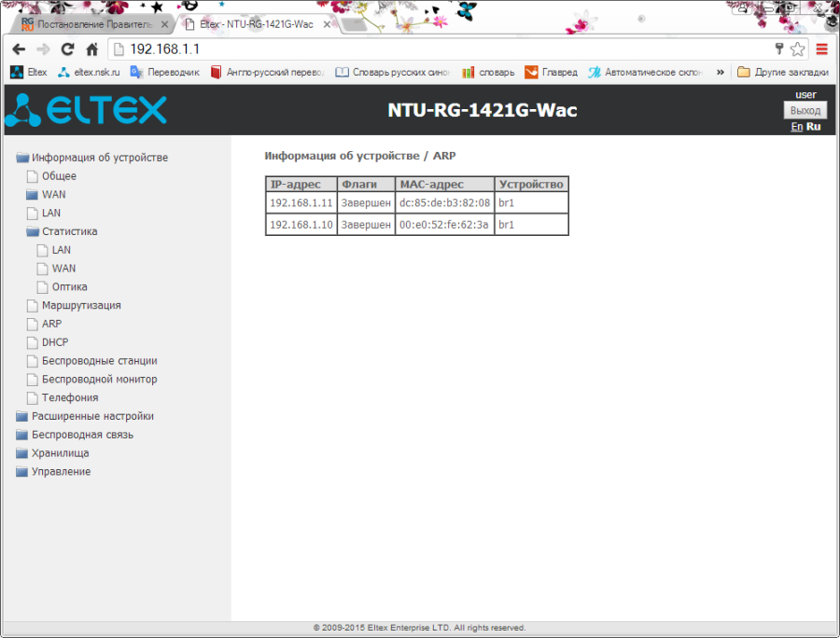Click Завершен flag in 192.168.1.11 row
Image resolution: width=840 pixels, height=638 pixels.
366,202
